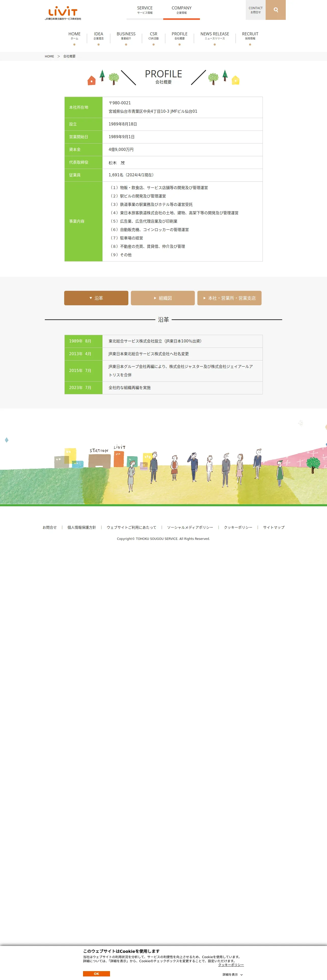The image size is (327, 980).
Task: Expand the 本社・営業所・営業支店 section button
Action: coord(229,298)
